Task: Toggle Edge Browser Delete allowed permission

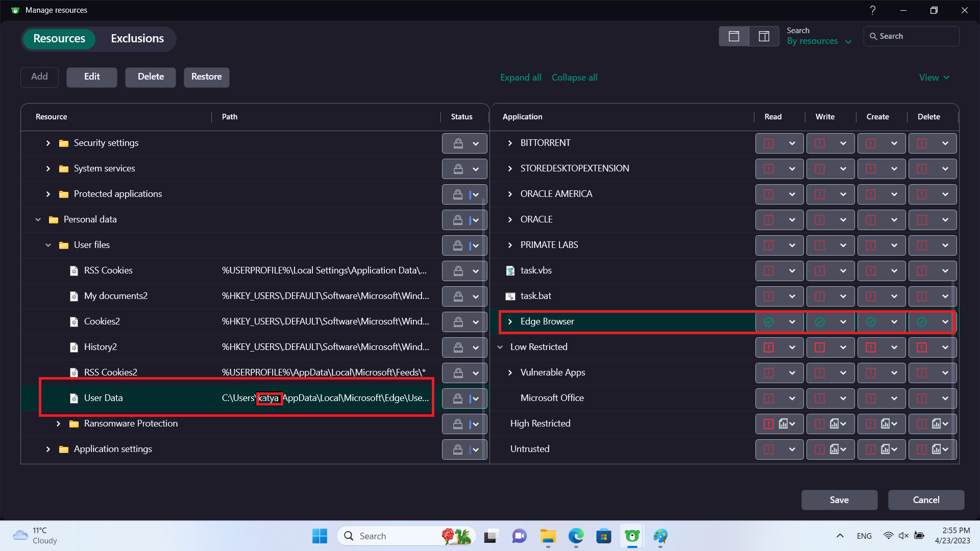Action: (921, 322)
